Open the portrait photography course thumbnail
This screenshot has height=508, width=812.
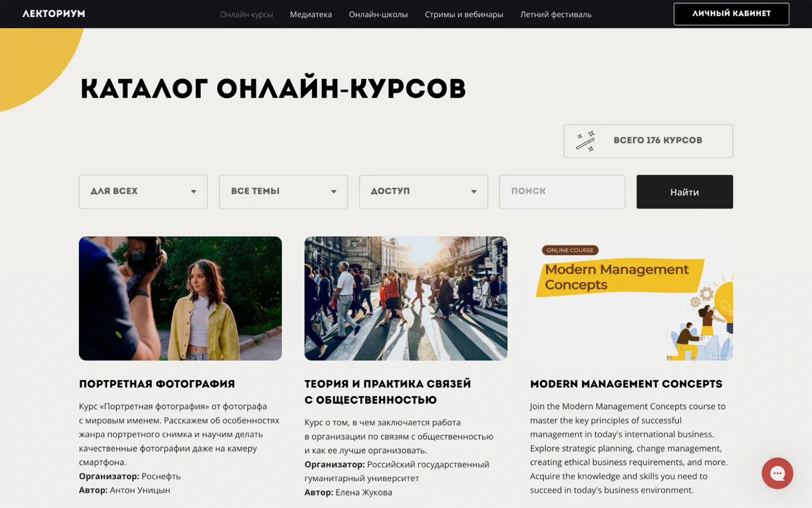(180, 298)
